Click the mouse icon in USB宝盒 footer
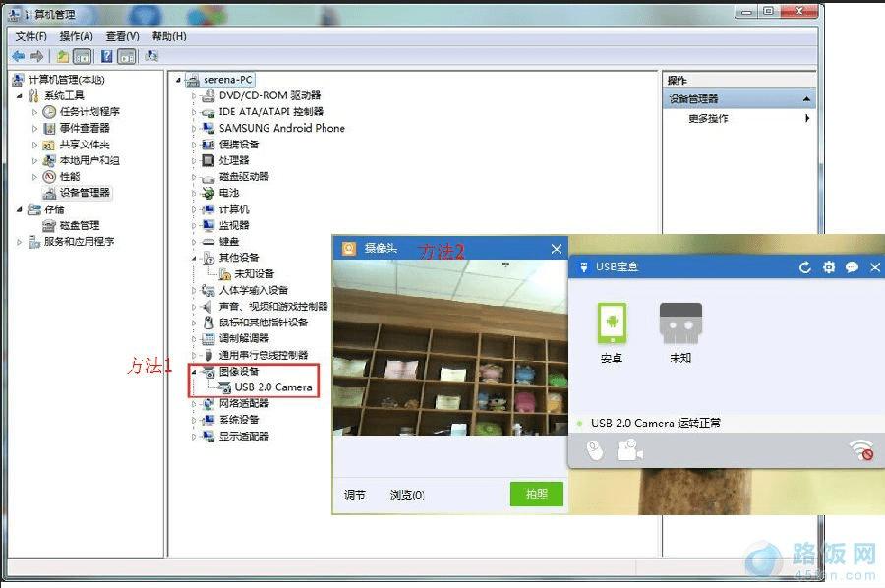 click(x=595, y=451)
